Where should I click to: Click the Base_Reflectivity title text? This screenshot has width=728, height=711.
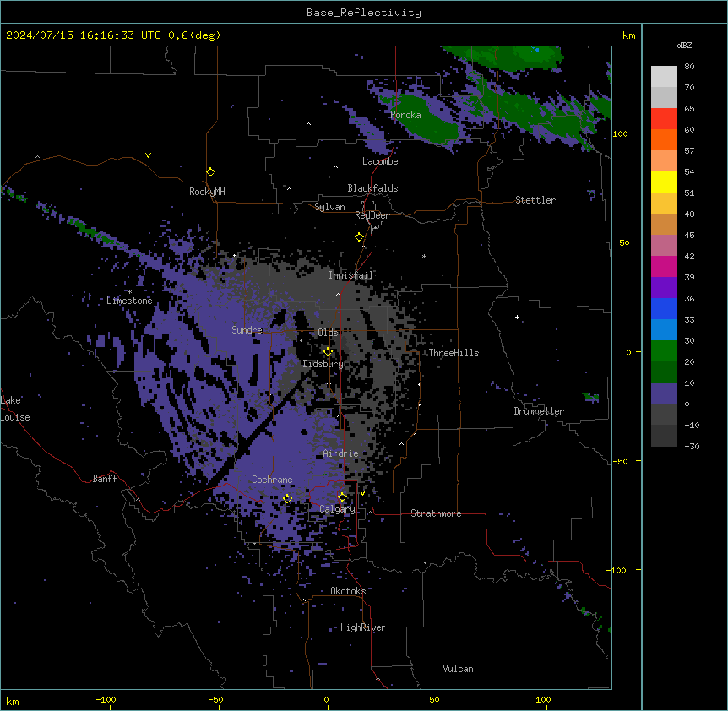pyautogui.click(x=364, y=13)
